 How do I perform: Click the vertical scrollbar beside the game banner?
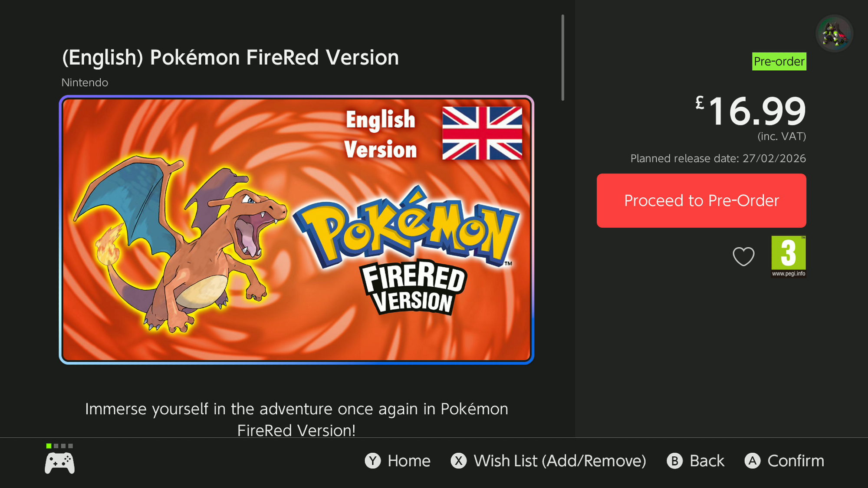point(562,58)
